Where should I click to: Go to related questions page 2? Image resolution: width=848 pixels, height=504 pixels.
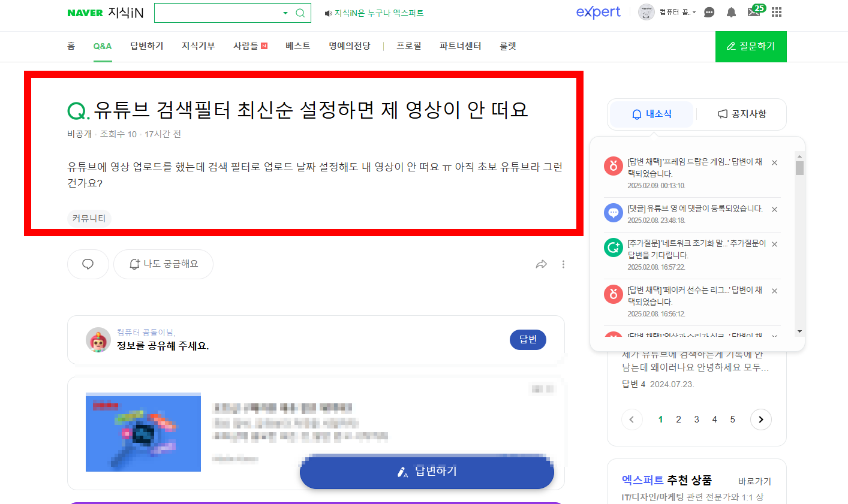678,420
